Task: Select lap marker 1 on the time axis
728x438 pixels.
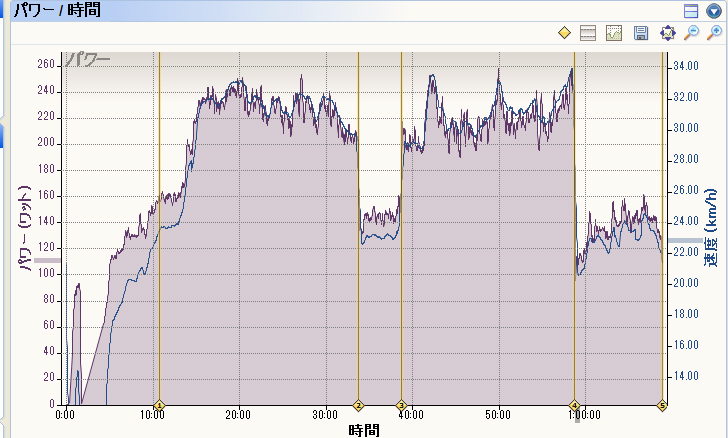Action: [x=159, y=405]
